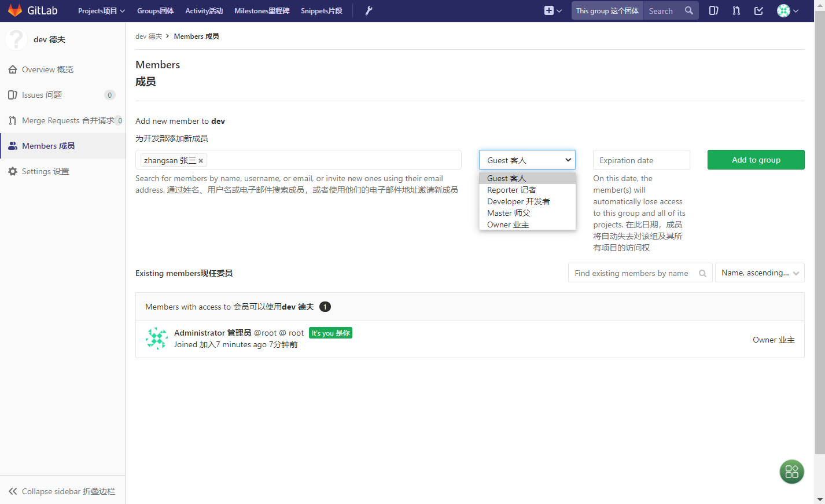Click the Administrator avatar image
Screen dimensions: 825x504
pyautogui.click(x=157, y=339)
